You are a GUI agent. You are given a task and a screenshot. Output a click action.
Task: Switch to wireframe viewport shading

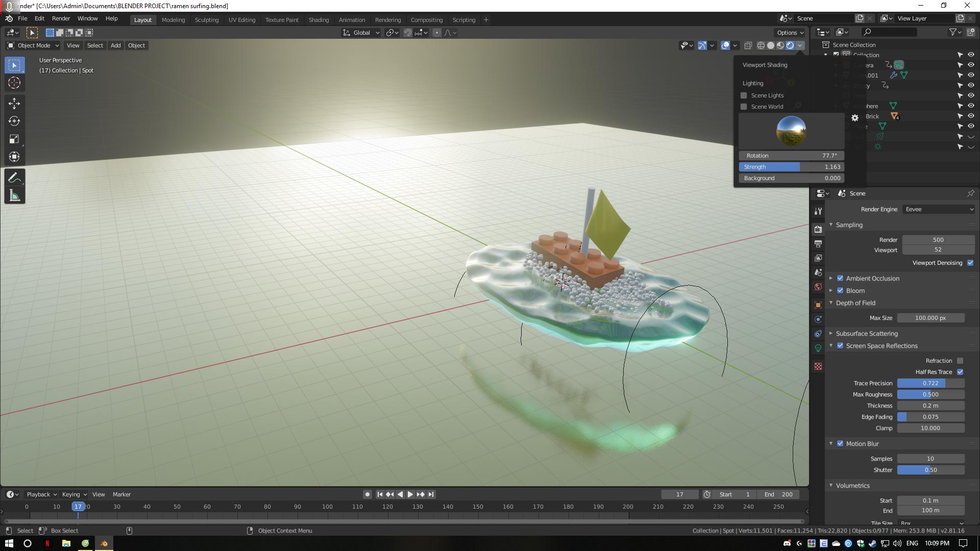761,45
